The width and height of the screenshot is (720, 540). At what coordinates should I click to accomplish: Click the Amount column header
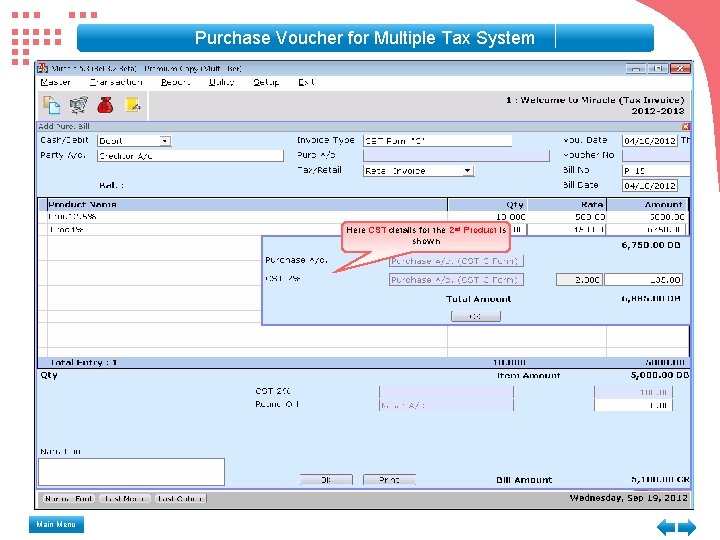click(647, 204)
